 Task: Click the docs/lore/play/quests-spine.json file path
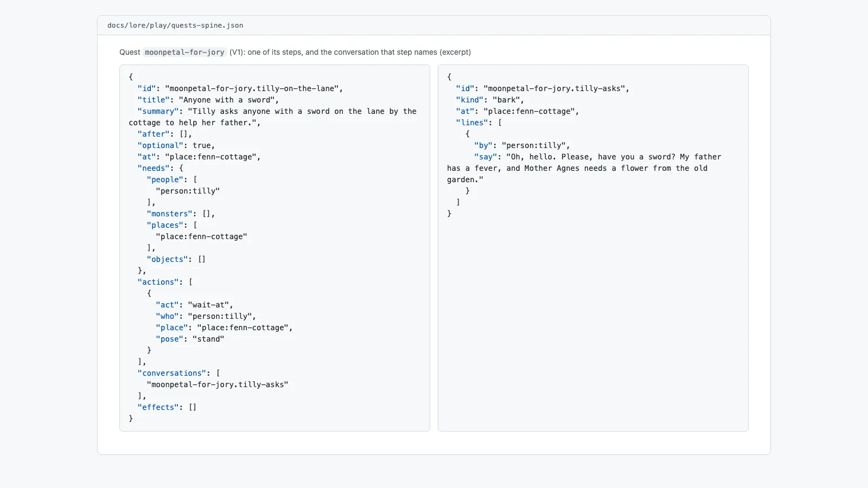pos(175,25)
